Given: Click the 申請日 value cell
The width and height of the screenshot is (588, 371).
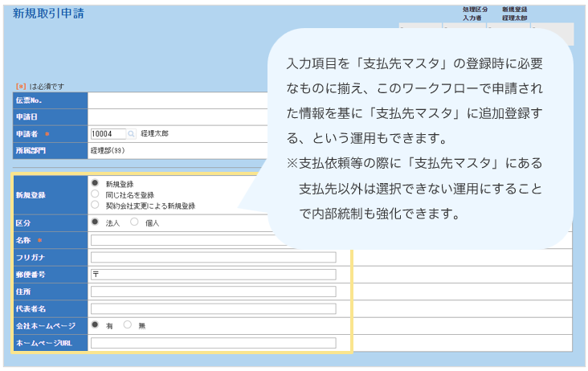Looking at the screenshot, I should click(x=177, y=117).
